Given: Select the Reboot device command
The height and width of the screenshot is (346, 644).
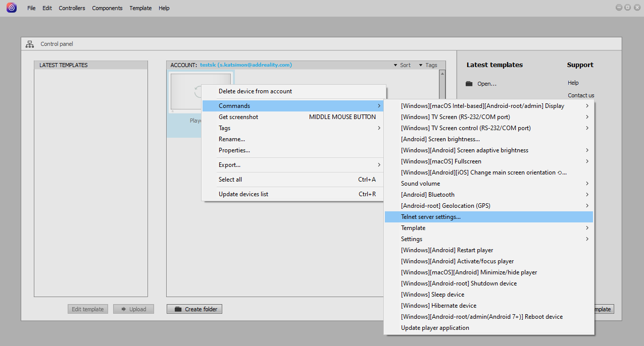Looking at the screenshot, I should (x=489, y=317).
